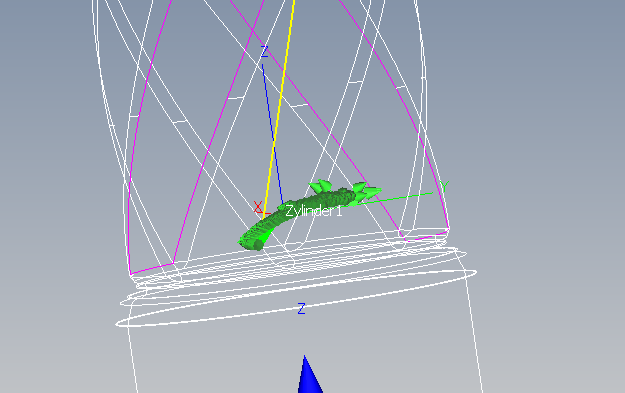Select the Zylinder 1 label
This screenshot has width=625, height=393.
[314, 211]
